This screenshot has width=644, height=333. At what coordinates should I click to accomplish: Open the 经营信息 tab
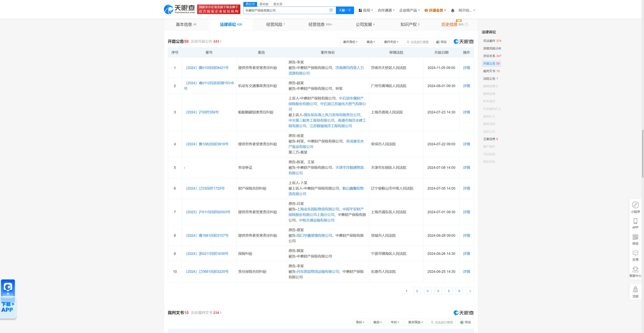tap(320, 24)
